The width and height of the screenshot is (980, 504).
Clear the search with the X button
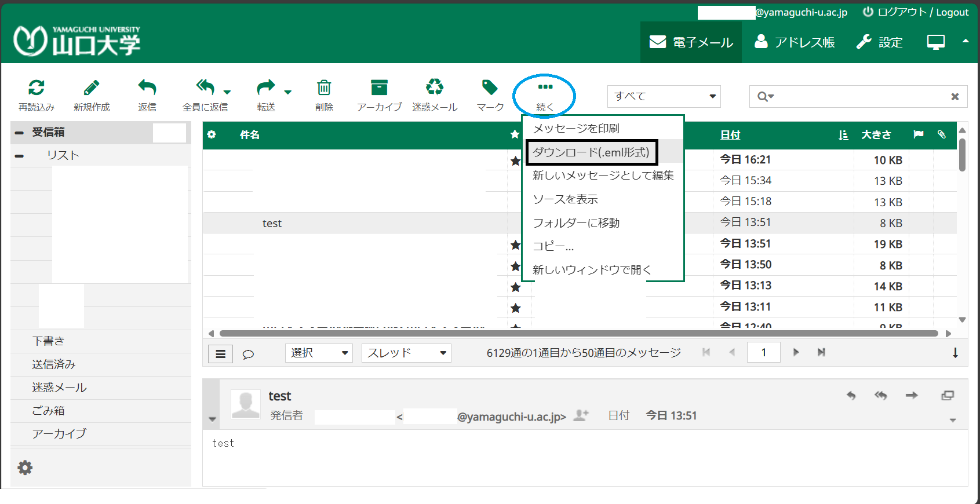point(955,97)
